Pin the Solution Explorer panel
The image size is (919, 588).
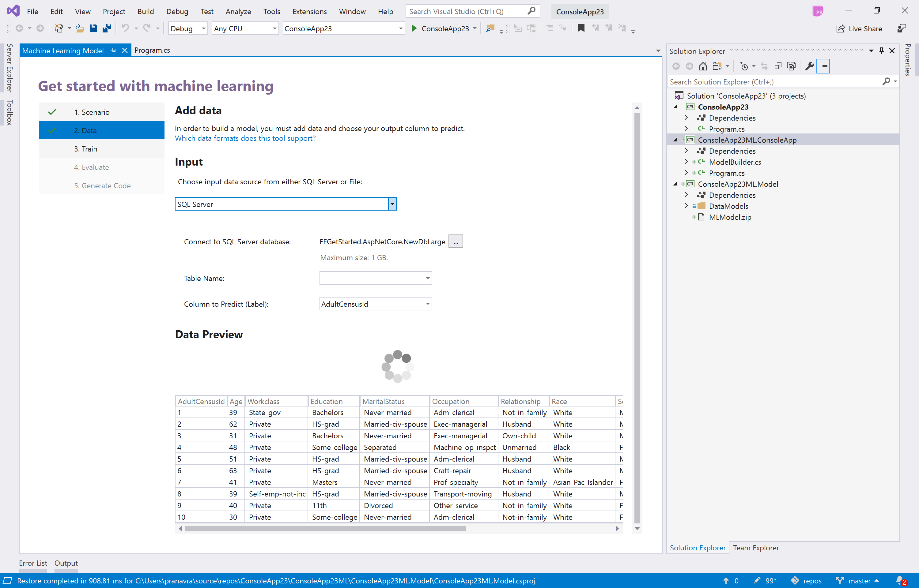[x=882, y=51]
